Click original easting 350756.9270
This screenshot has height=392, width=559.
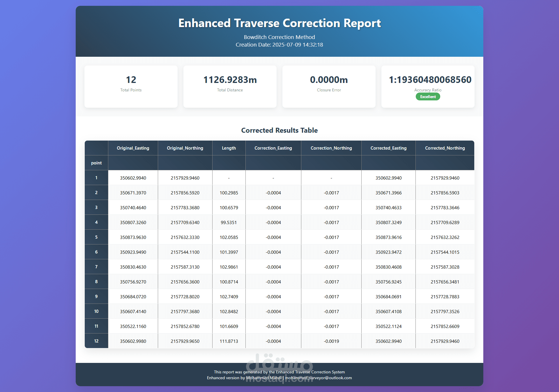(133, 282)
